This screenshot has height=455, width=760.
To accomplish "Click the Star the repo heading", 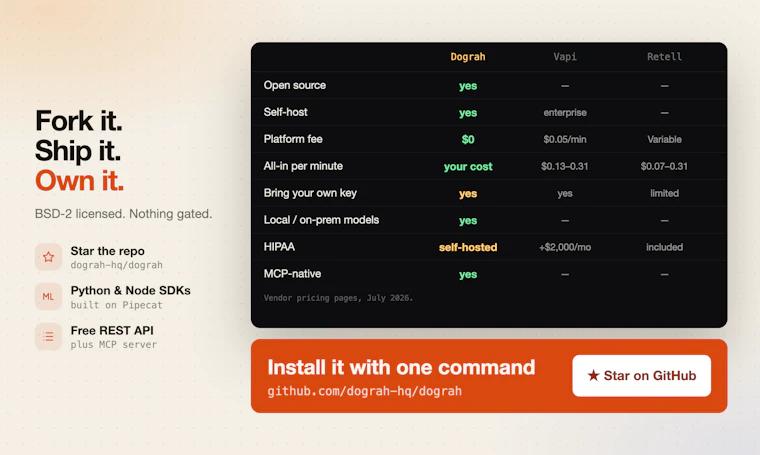I will pos(108,251).
